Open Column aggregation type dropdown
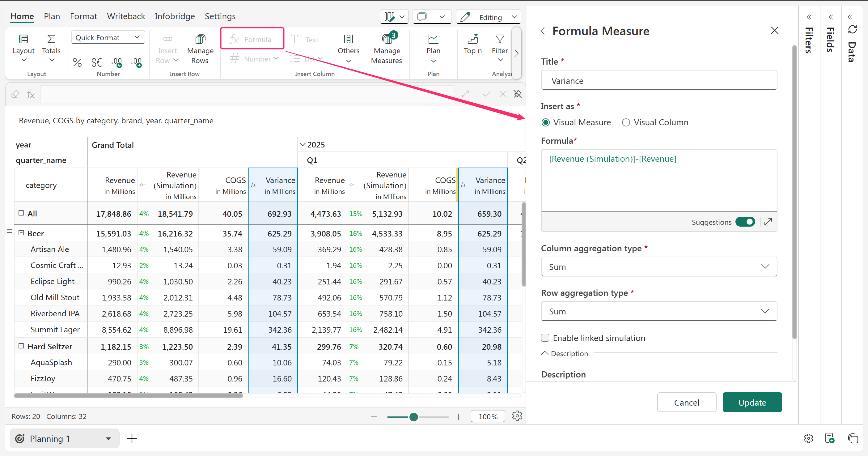 point(659,266)
